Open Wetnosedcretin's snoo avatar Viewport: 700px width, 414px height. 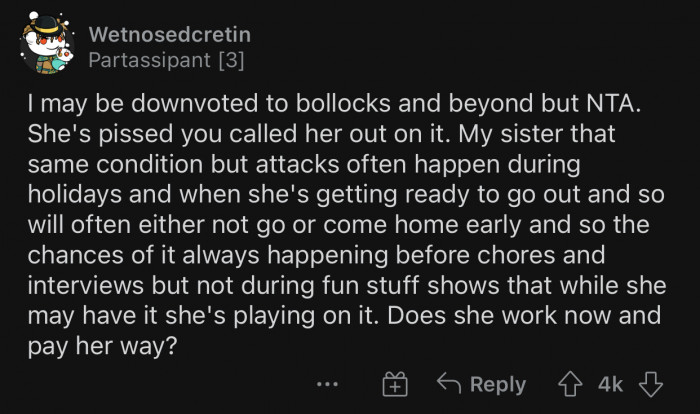(x=47, y=47)
